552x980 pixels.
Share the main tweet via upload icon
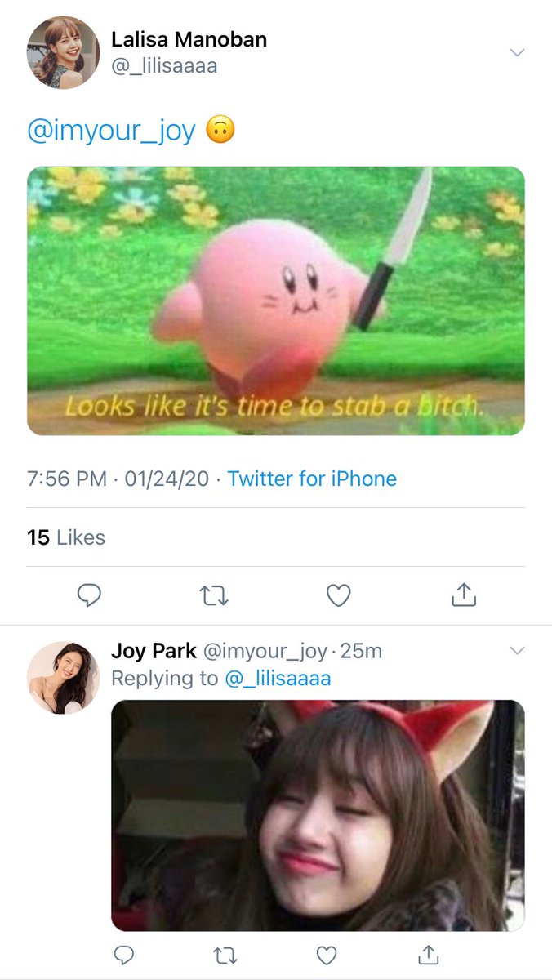(463, 595)
